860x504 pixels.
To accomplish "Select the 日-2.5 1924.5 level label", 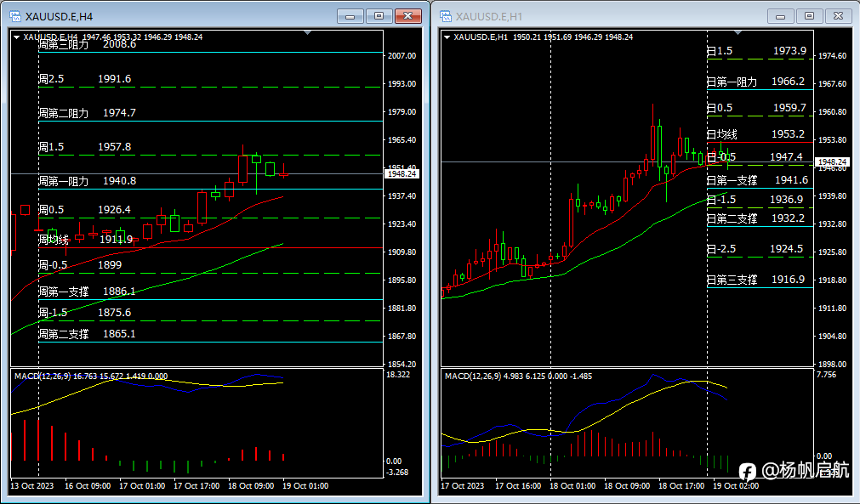I will click(755, 249).
